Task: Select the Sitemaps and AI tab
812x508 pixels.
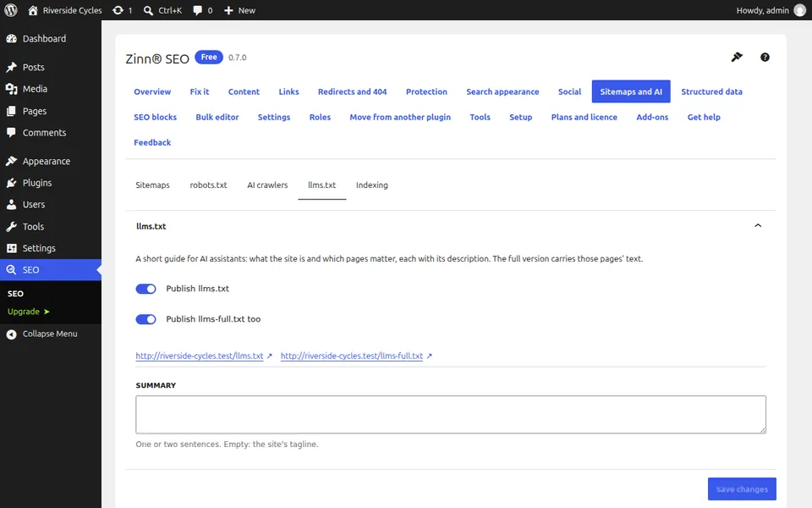Action: [631, 91]
